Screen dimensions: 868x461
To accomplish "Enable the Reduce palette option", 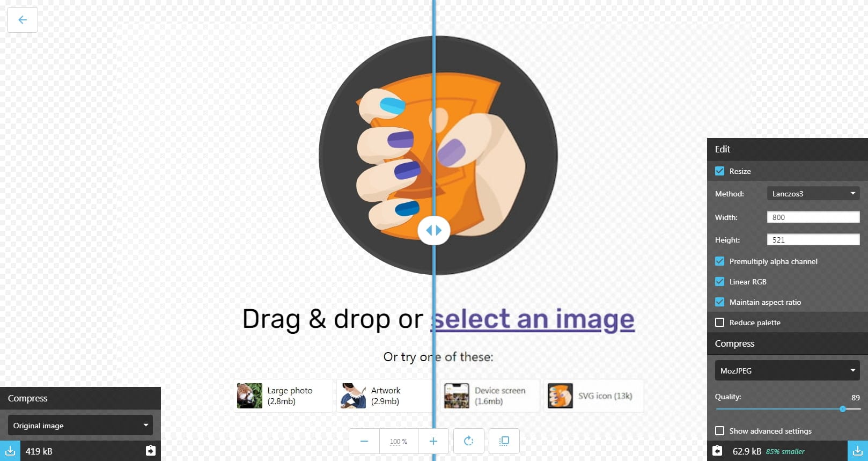I will coord(720,323).
